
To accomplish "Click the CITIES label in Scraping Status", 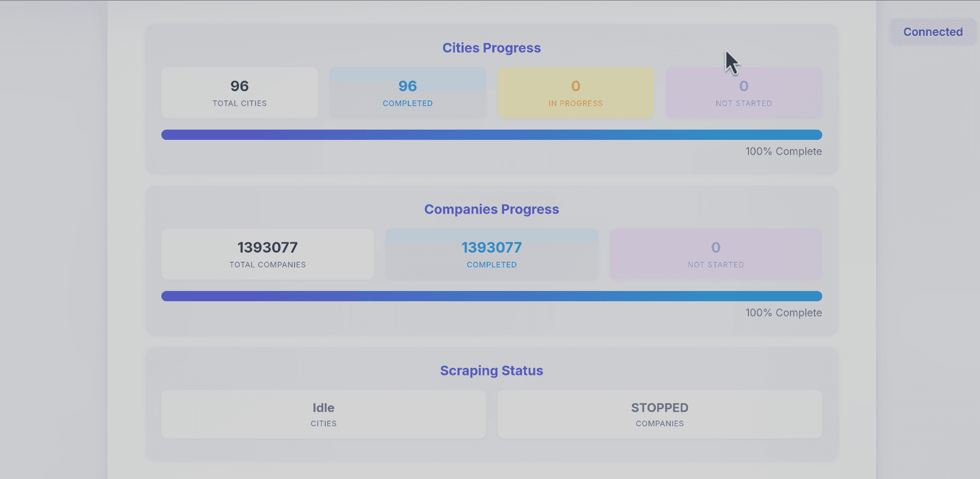I will tap(323, 424).
